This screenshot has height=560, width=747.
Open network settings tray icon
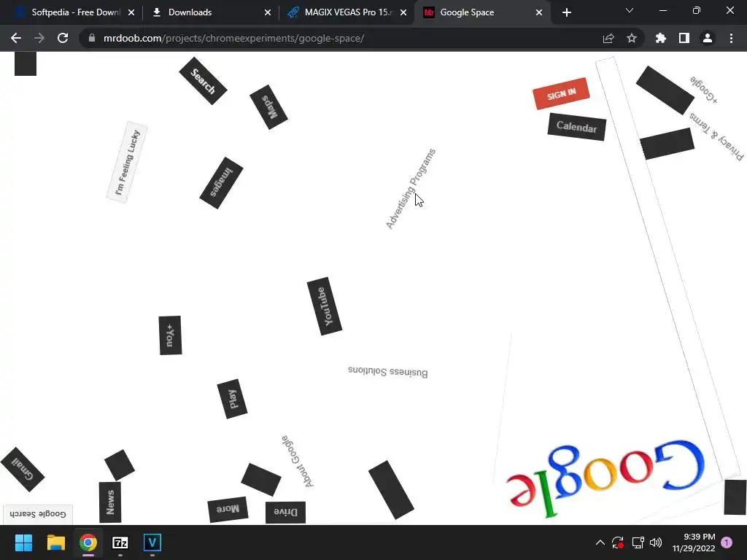638,542
